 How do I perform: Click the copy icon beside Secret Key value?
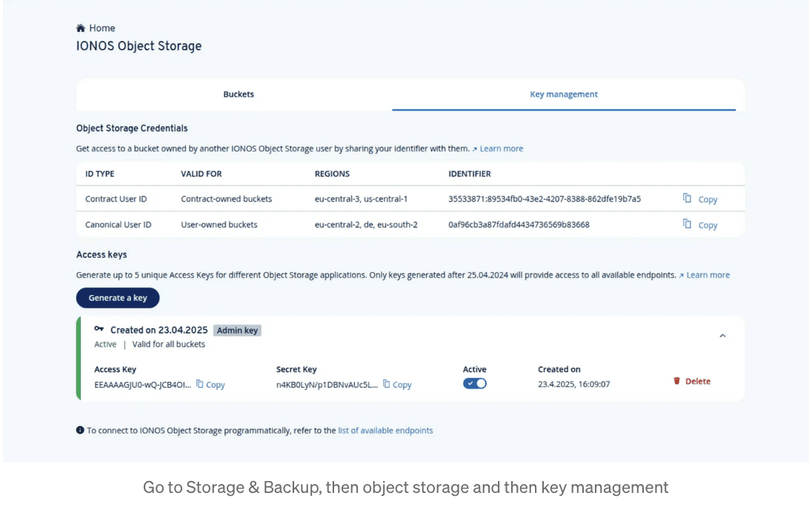tap(386, 384)
